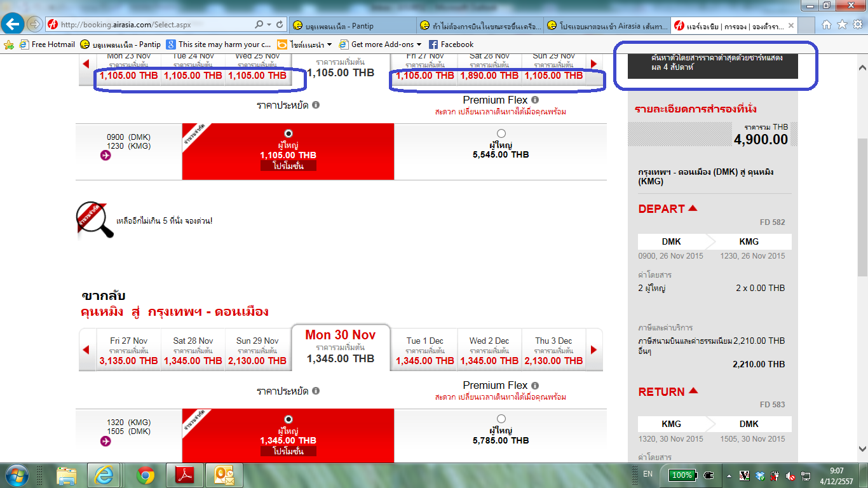Screen dimensions: 868x488
Task: Open the address bar autocomplete dropdown arrow
Action: (x=268, y=25)
